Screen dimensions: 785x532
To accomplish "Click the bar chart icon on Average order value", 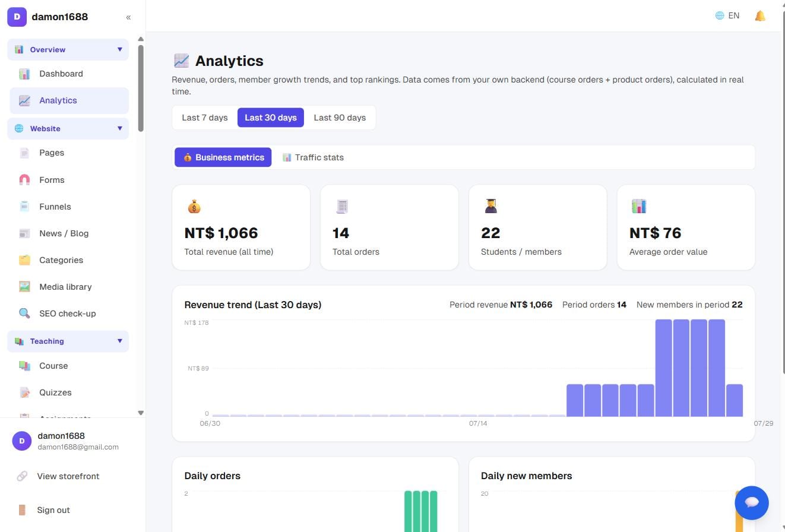I will tap(639, 207).
